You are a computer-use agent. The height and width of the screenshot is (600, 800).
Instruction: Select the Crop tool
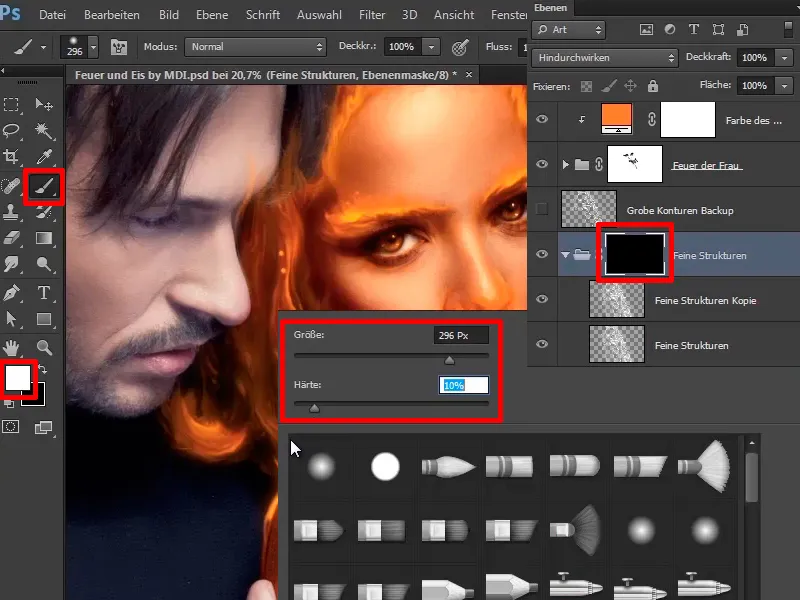pyautogui.click(x=11, y=156)
